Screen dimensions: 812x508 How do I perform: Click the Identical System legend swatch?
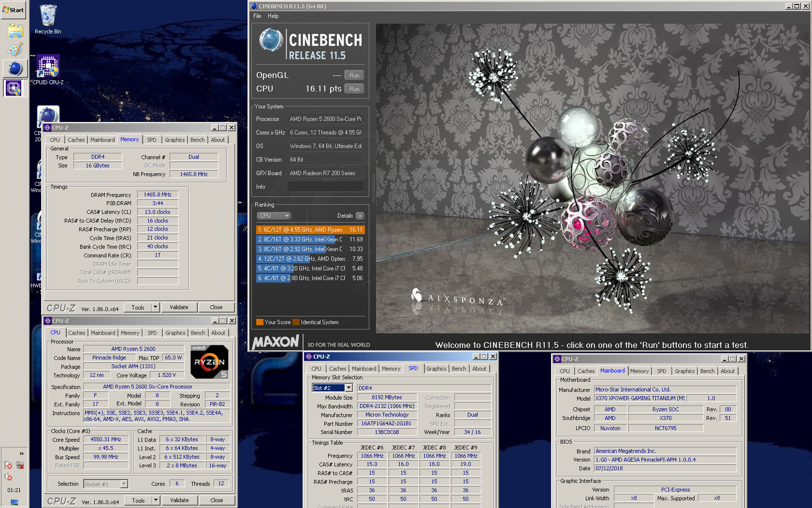point(296,322)
